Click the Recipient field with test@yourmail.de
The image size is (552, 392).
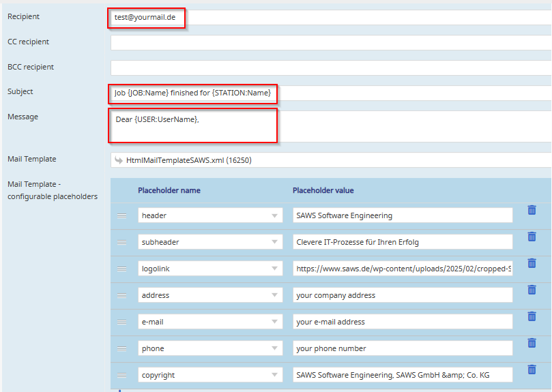(x=331, y=17)
